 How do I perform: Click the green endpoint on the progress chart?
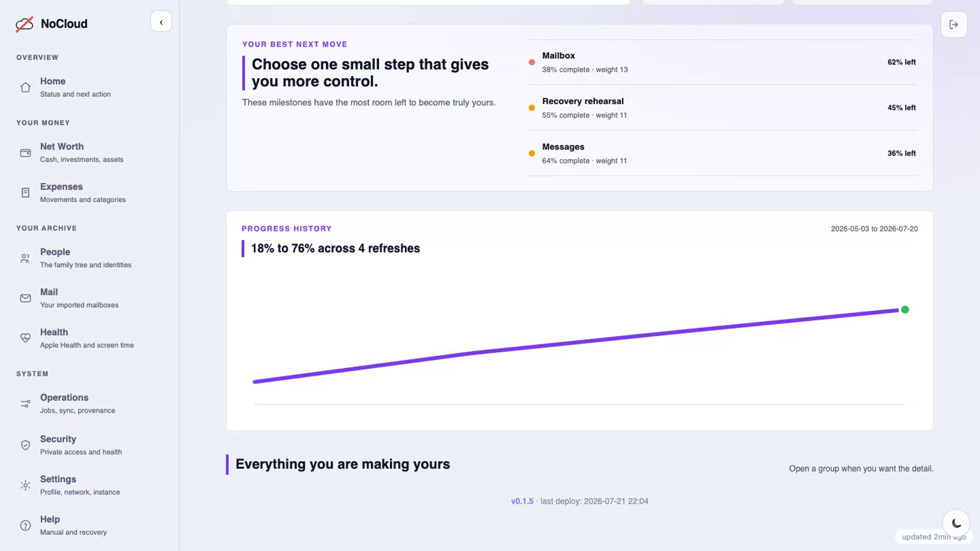click(x=905, y=310)
